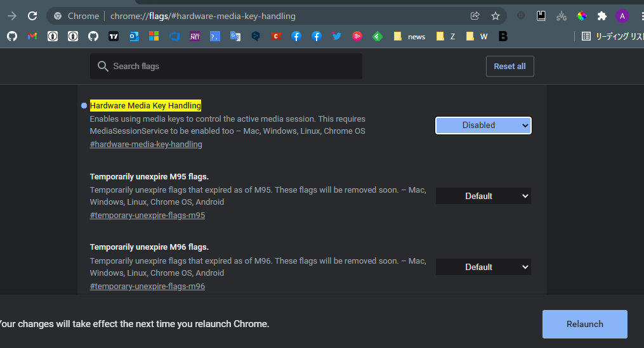Click the share page icon in address bar
This screenshot has height=348, width=644.
(x=475, y=16)
